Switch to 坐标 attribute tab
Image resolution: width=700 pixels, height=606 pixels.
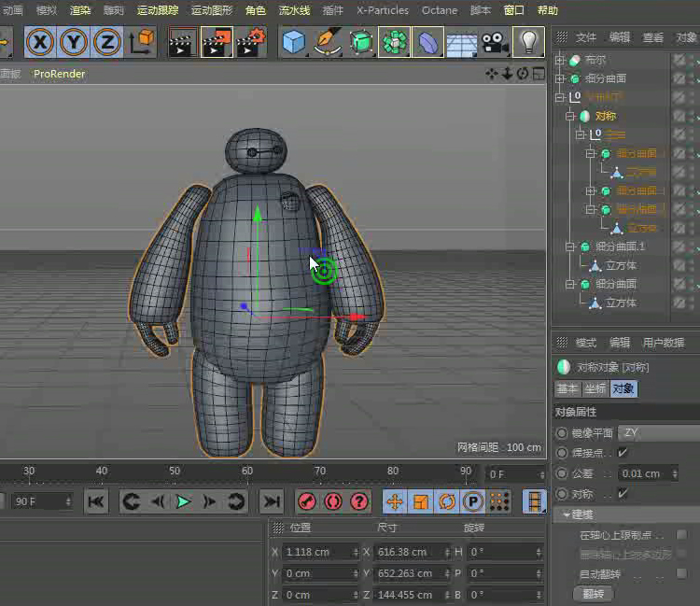point(595,388)
